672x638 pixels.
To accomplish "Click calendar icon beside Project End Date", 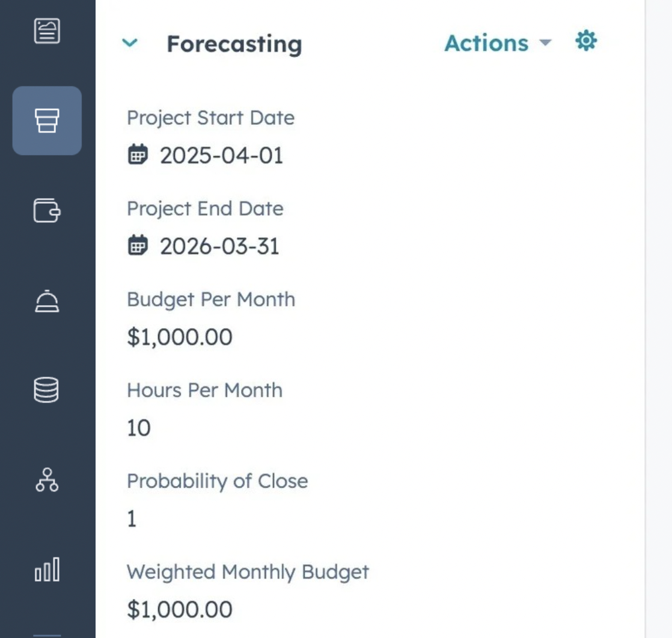I will coord(138,246).
